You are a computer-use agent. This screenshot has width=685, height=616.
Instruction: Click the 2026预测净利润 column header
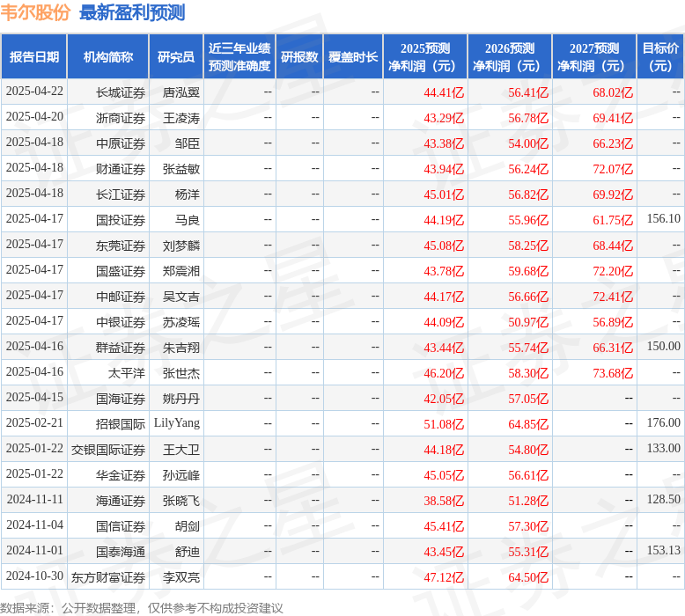pyautogui.click(x=510, y=56)
